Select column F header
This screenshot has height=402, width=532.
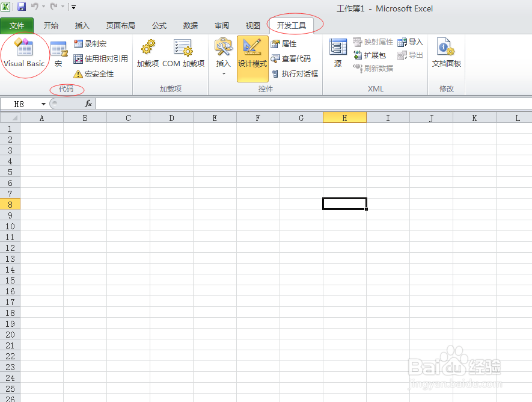(258, 118)
